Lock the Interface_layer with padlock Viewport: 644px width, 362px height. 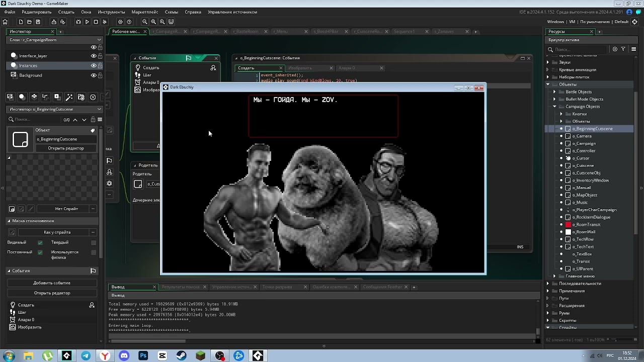[x=100, y=56]
